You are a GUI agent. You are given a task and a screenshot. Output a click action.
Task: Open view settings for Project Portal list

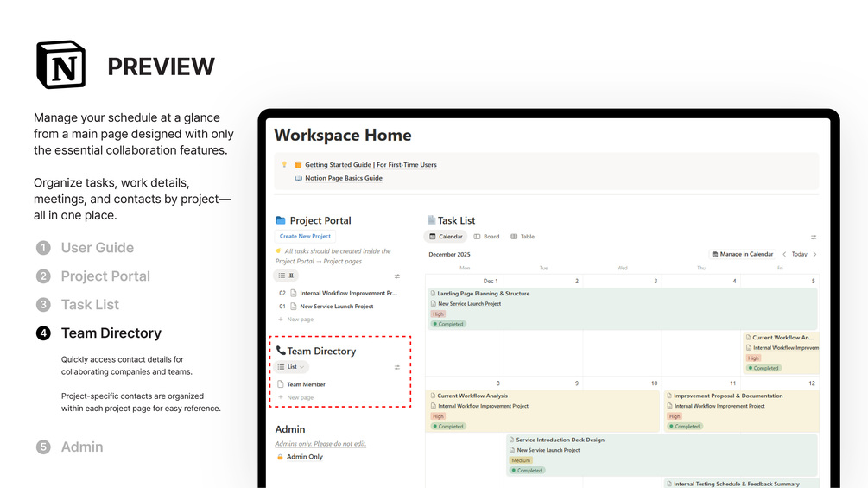coord(397,276)
